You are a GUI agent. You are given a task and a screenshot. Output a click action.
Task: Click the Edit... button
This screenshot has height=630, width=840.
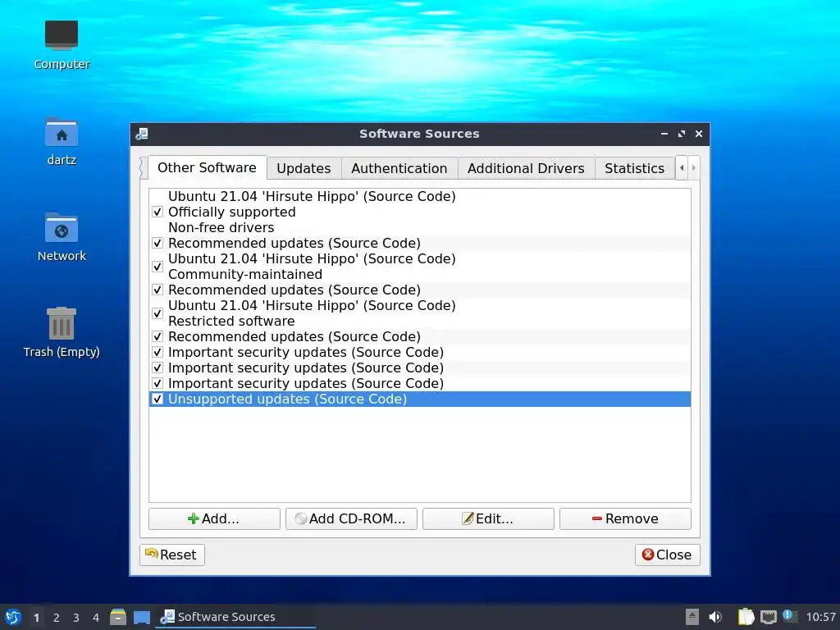tap(488, 518)
